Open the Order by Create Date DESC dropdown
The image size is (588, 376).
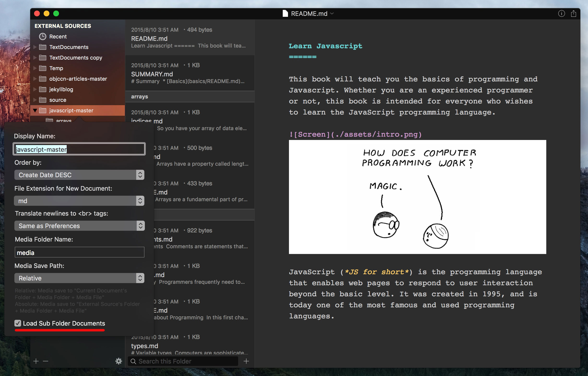[79, 175]
